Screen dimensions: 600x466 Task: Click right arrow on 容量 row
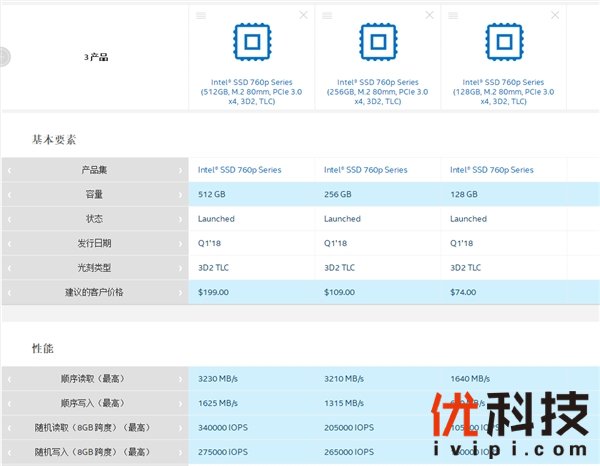181,195
